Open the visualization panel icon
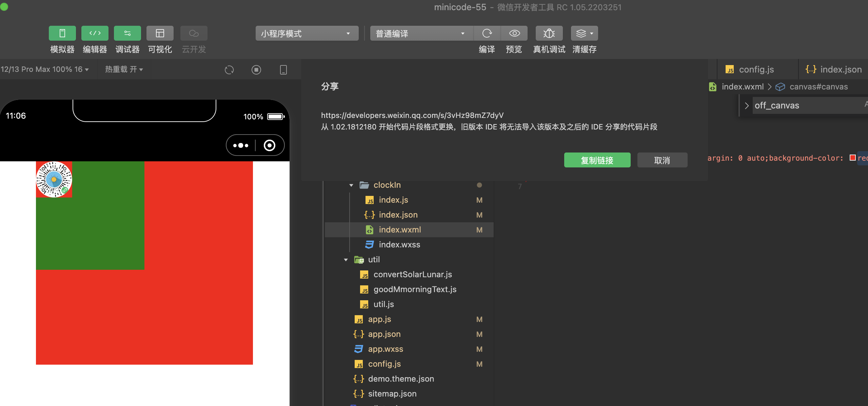 point(160,33)
